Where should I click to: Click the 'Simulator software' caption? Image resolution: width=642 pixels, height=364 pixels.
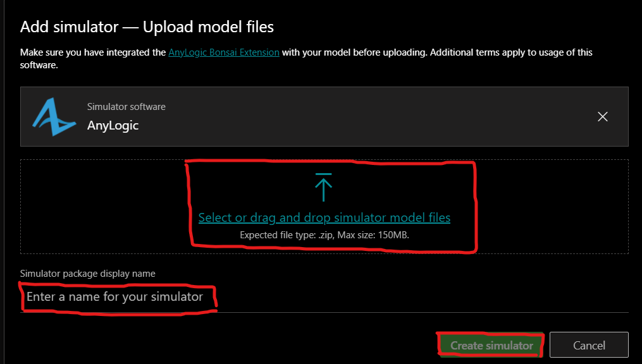pyautogui.click(x=126, y=107)
